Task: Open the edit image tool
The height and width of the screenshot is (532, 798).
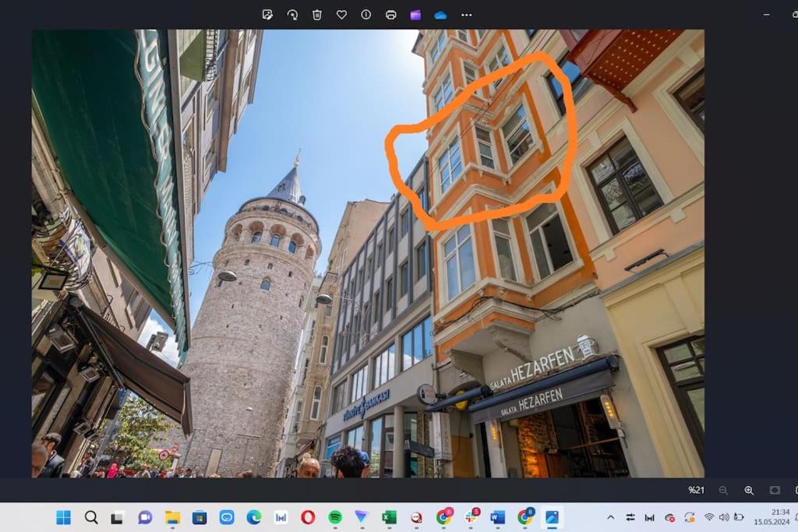Action: point(267,15)
